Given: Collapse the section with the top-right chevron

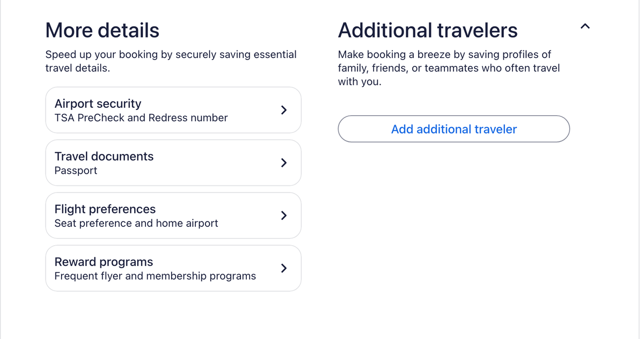Looking at the screenshot, I should pos(585,26).
